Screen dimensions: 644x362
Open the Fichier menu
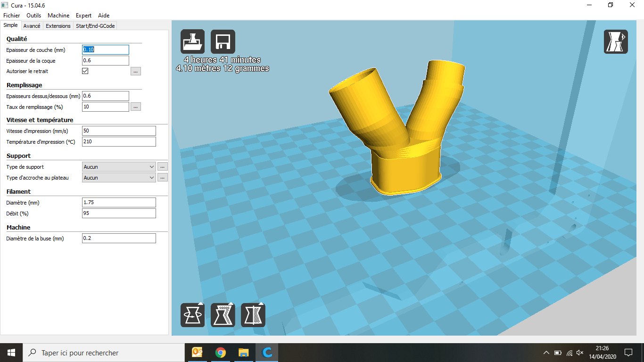click(x=11, y=16)
